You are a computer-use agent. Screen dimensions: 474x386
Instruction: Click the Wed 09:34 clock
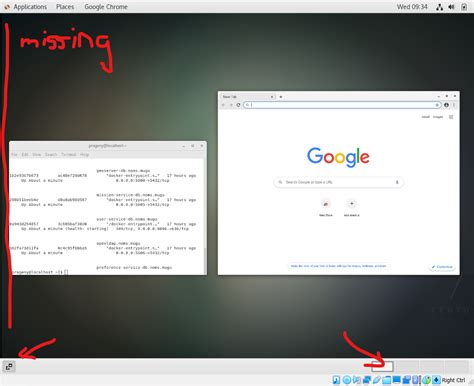[x=412, y=7]
